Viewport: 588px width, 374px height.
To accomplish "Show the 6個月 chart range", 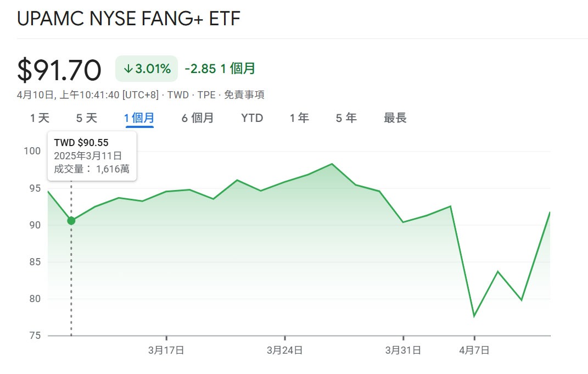I will 198,118.
